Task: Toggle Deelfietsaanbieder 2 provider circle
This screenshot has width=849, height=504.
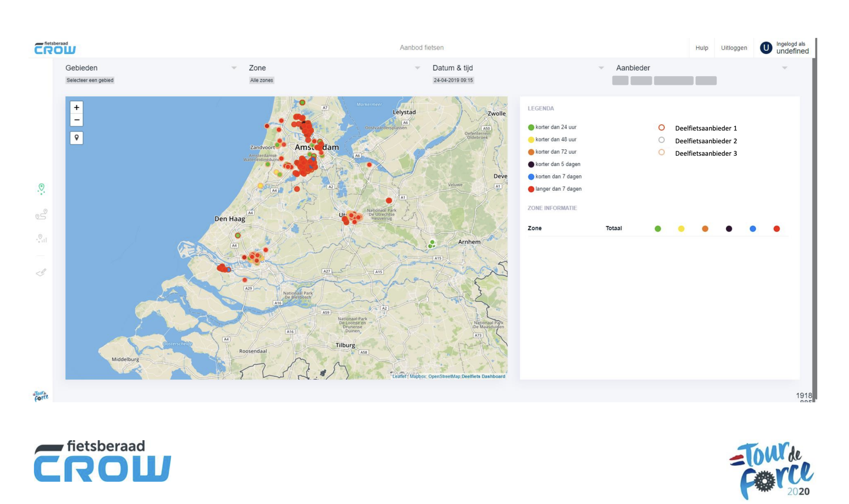Action: pyautogui.click(x=661, y=140)
